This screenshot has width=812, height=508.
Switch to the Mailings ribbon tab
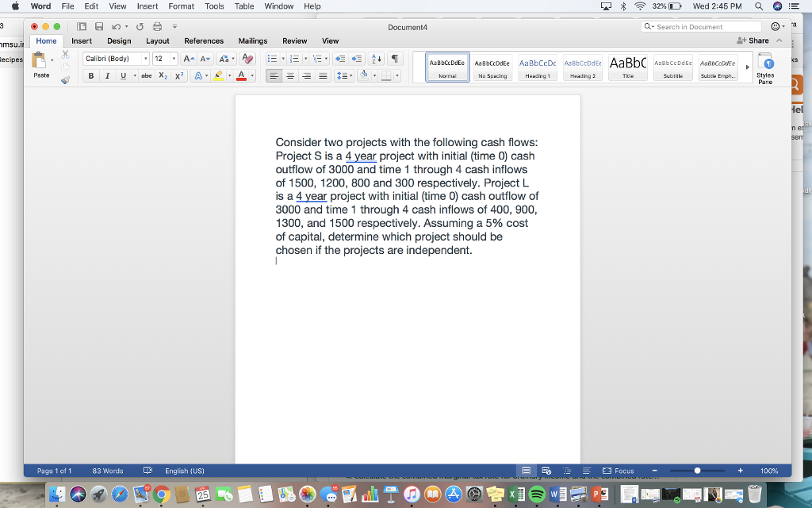pos(253,41)
